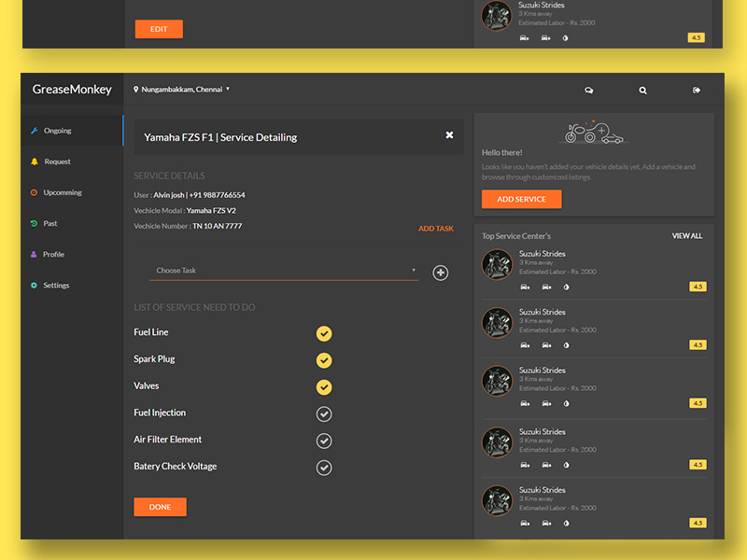Click the clock icon beside Upcomming
The height and width of the screenshot is (560, 747).
[34, 192]
